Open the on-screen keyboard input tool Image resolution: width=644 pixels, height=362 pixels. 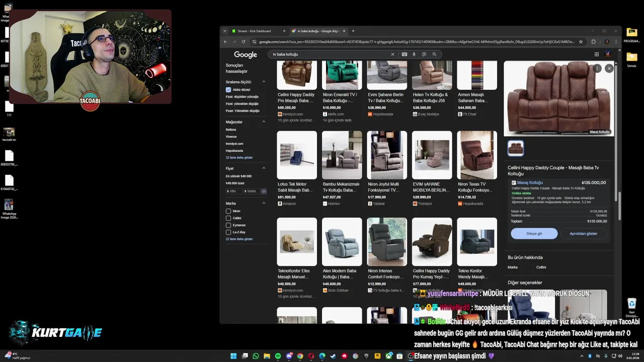pos(404,54)
